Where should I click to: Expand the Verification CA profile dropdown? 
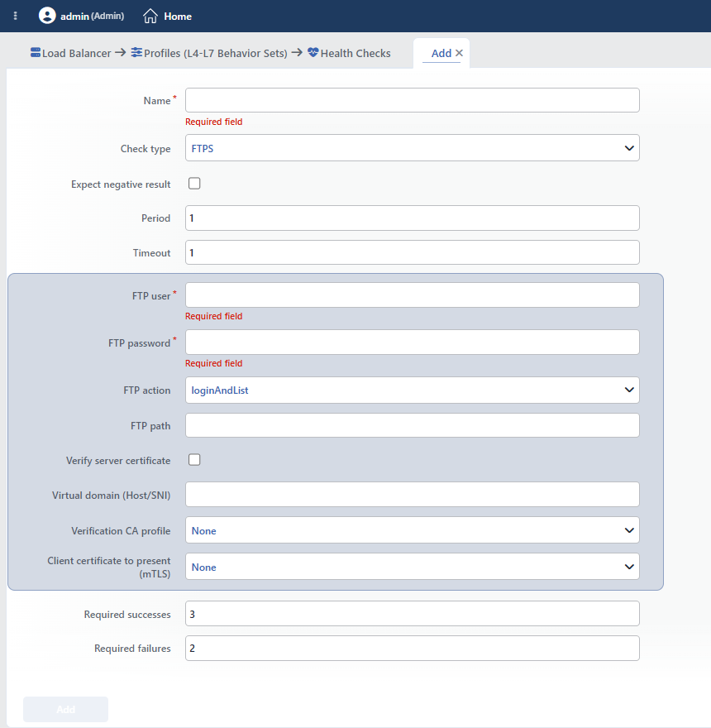coord(412,530)
